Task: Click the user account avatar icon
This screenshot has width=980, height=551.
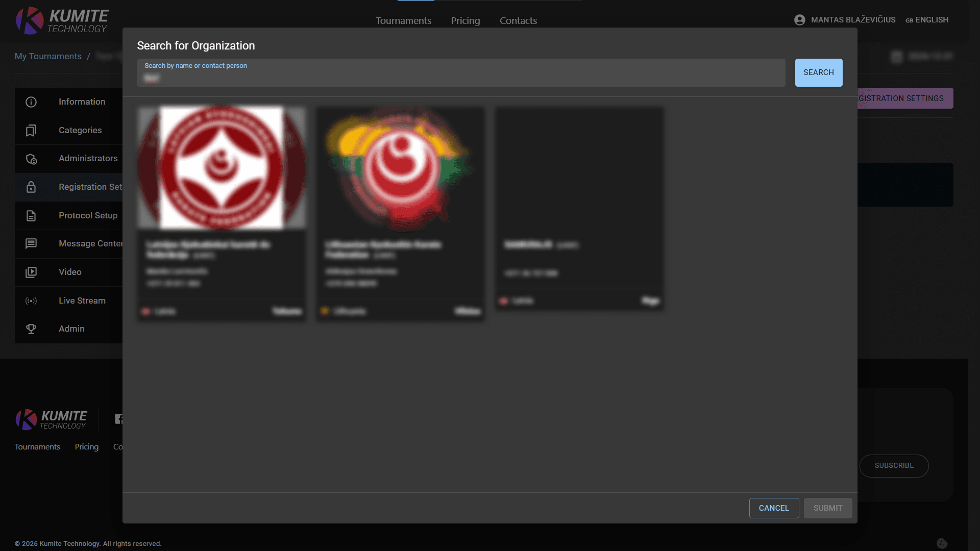Action: 799,19
